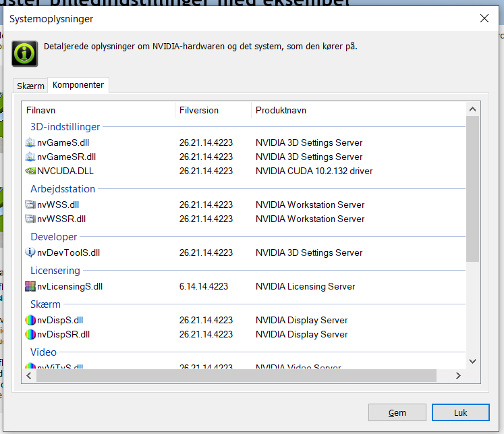The image size is (504, 434).
Task: Click the Gem button
Action: point(397,412)
